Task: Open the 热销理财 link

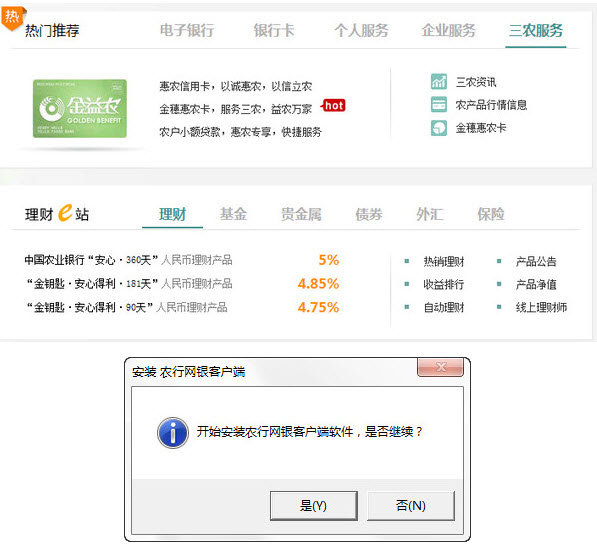Action: 444,262
